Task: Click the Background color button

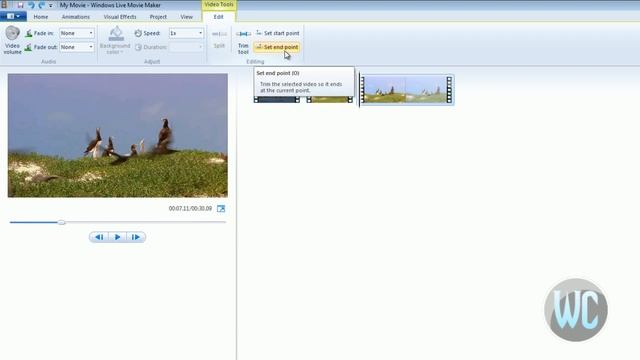Action: point(115,40)
